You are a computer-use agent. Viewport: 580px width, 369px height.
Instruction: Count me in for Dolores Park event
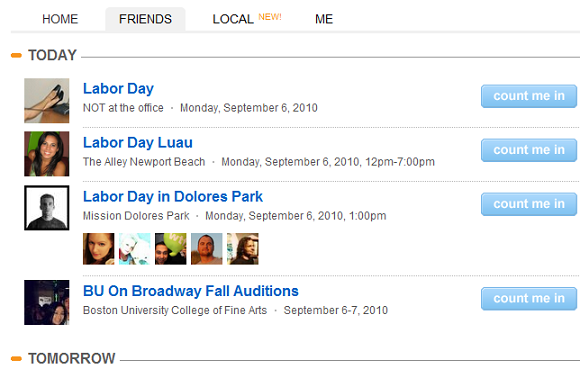[529, 204]
